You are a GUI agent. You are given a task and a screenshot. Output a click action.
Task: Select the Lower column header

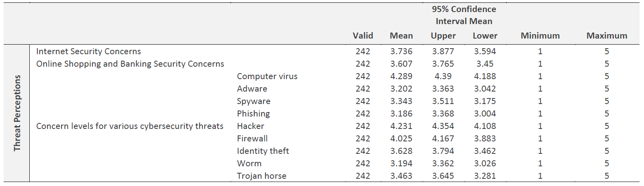pyautogui.click(x=485, y=36)
